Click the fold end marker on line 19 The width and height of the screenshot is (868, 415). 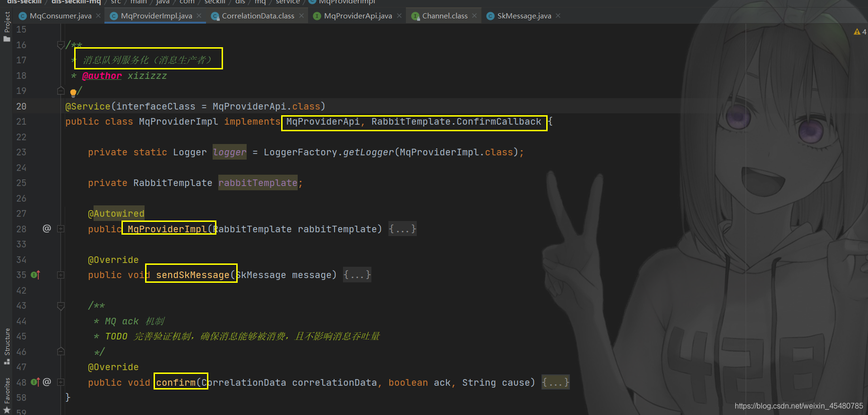[x=60, y=91]
